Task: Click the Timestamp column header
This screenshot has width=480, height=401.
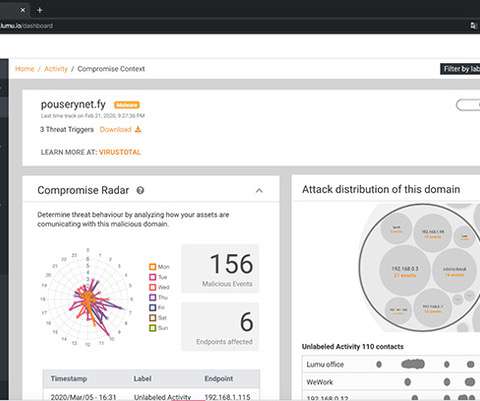Action: [x=69, y=379]
